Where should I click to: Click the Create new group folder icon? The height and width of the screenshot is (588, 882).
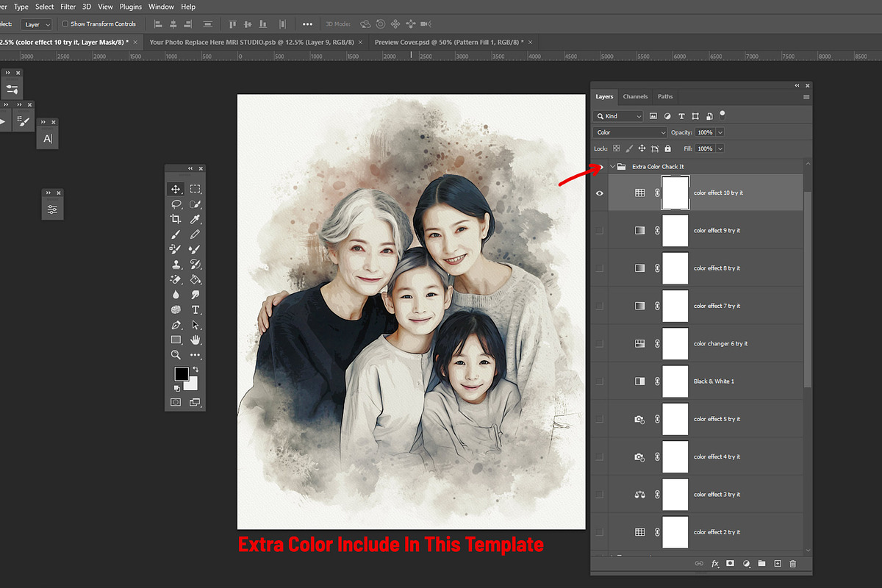(761, 564)
